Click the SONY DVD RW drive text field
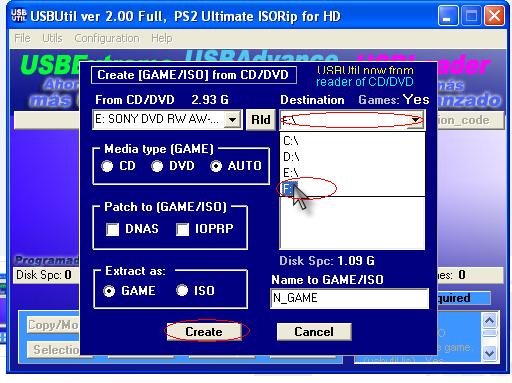The image size is (512, 383). click(158, 119)
